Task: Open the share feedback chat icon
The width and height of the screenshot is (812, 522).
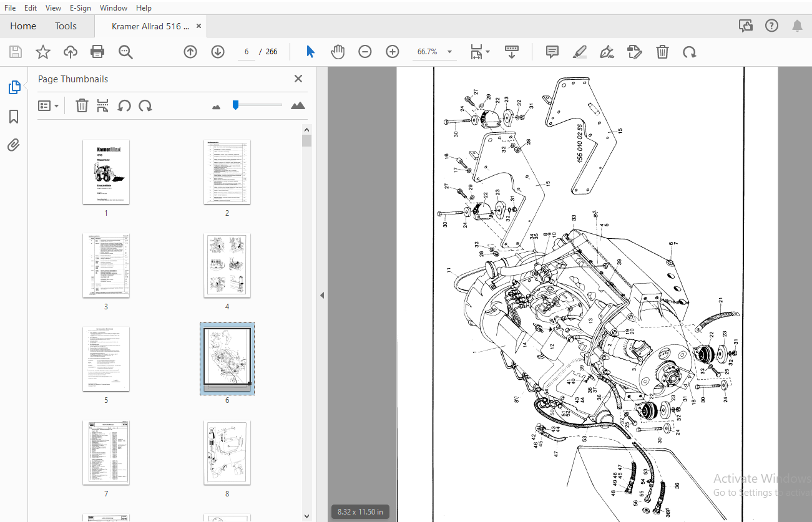Action: coord(745,26)
